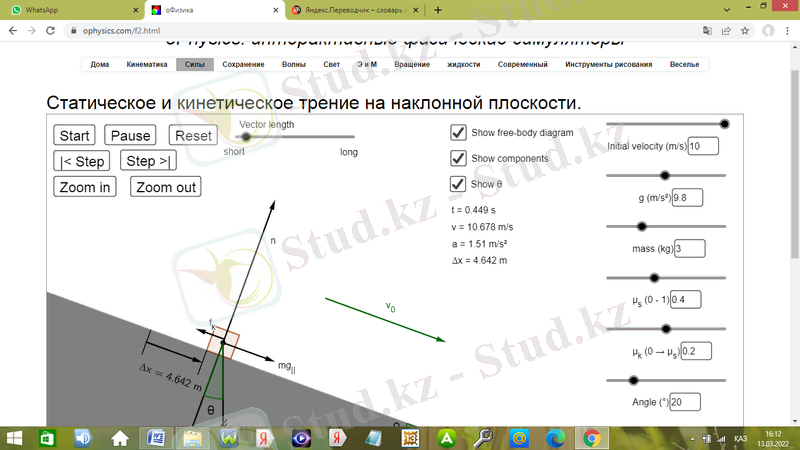800x450 pixels.
Task: Reload the ophysics page
Action: (50, 31)
